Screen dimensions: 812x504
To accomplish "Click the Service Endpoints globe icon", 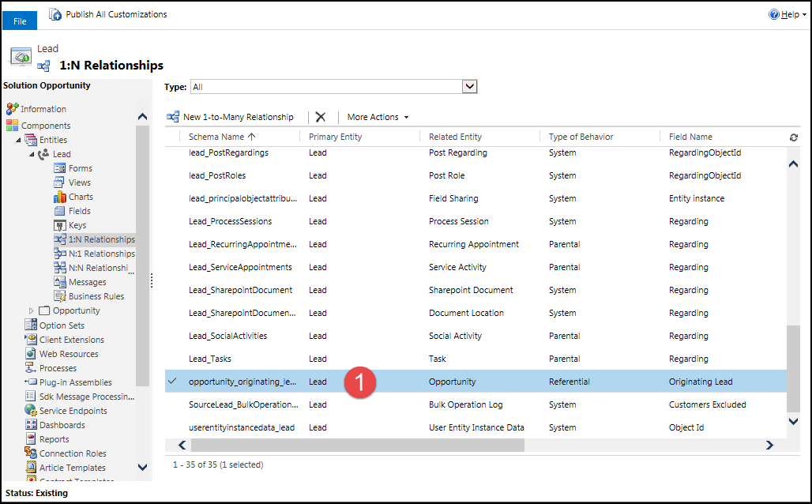I will click(28, 410).
